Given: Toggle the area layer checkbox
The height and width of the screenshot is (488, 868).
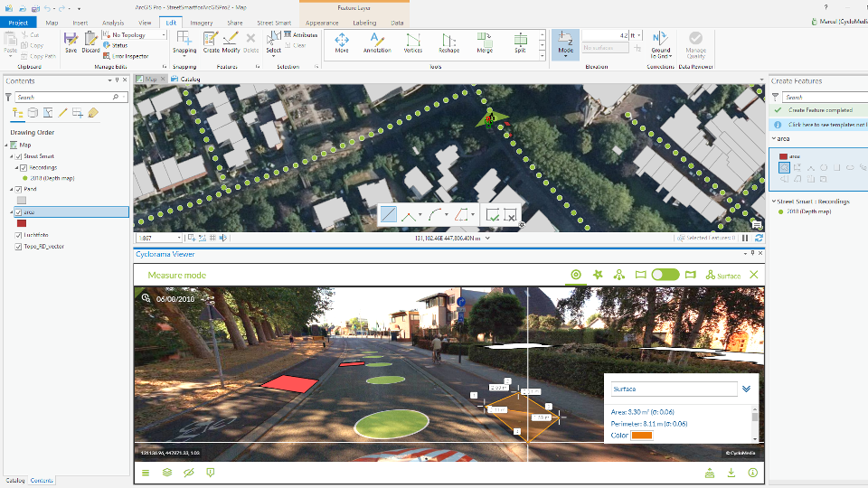Looking at the screenshot, I should (x=18, y=211).
